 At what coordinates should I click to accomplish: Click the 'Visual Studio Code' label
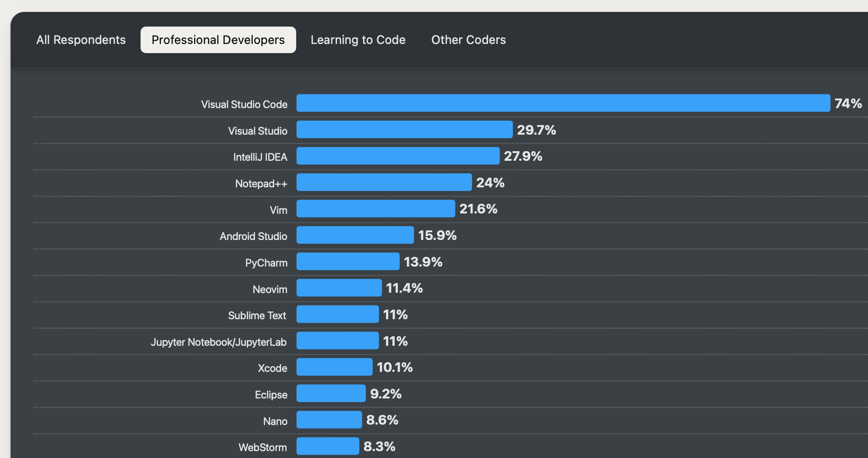[244, 104]
